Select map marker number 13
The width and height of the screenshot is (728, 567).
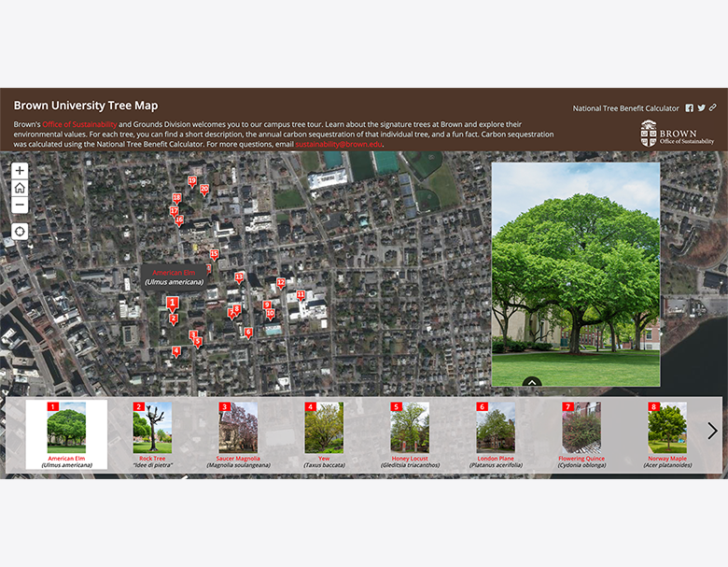point(239,278)
